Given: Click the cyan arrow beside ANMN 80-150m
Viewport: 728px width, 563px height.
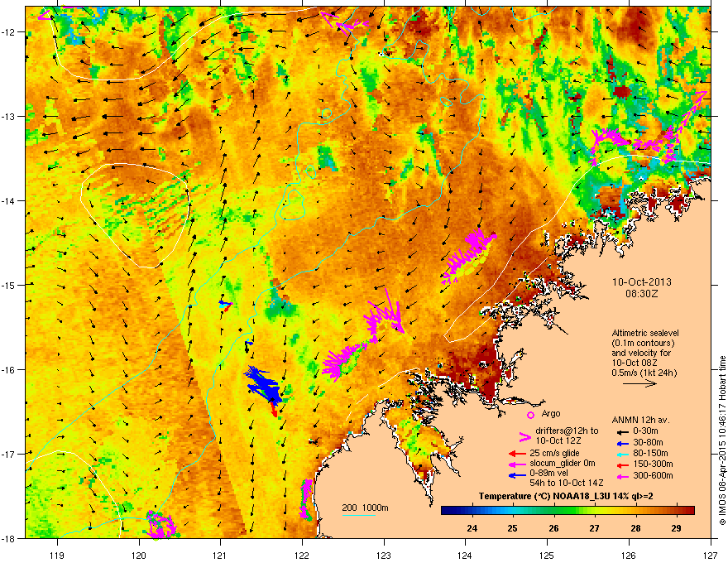Looking at the screenshot, I should [x=621, y=454].
